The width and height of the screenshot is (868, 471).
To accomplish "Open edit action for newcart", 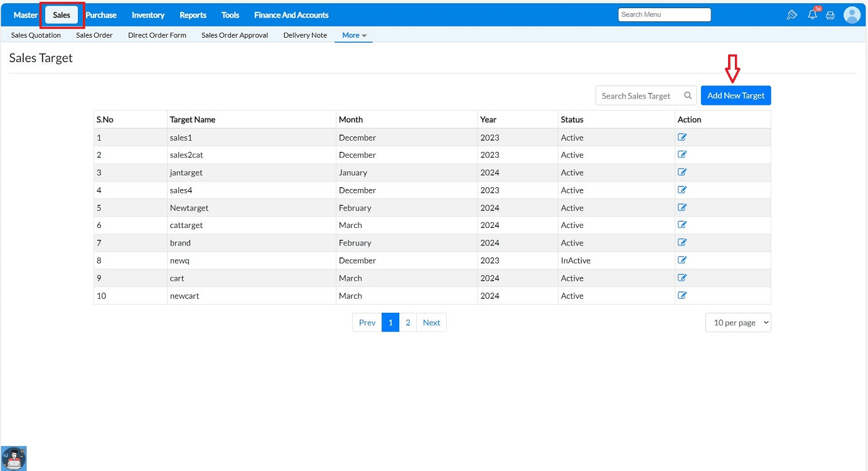I will pyautogui.click(x=682, y=295).
